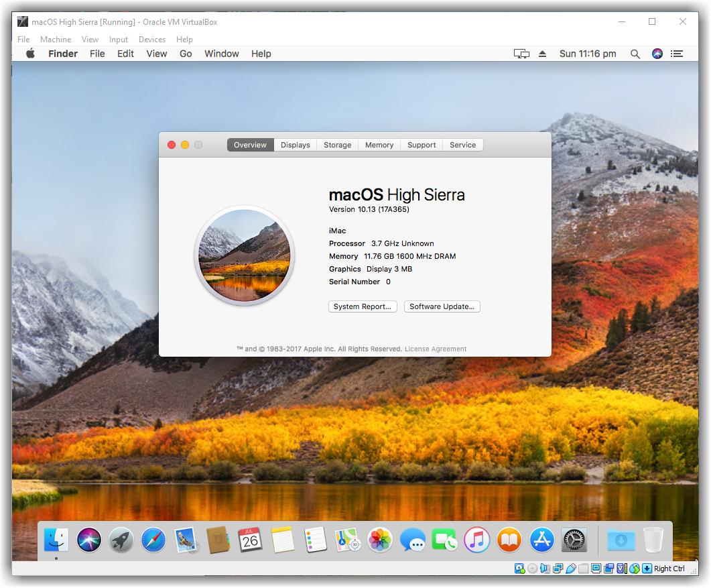
Task: Click Spotlight search magnifier icon
Action: click(x=635, y=54)
